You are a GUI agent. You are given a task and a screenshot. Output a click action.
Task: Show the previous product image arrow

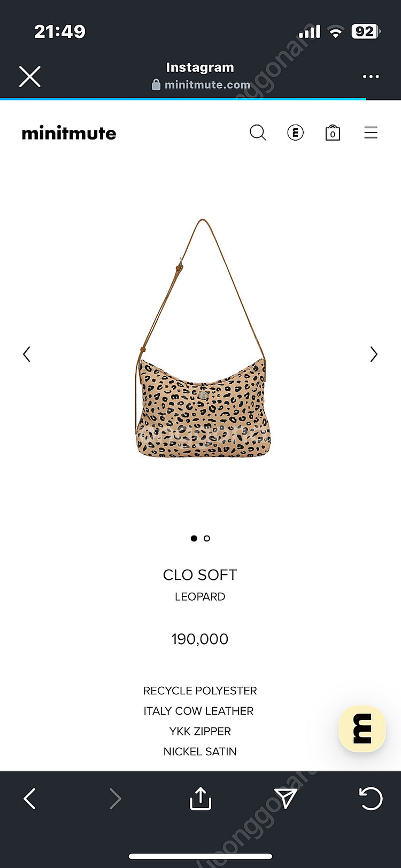click(27, 354)
